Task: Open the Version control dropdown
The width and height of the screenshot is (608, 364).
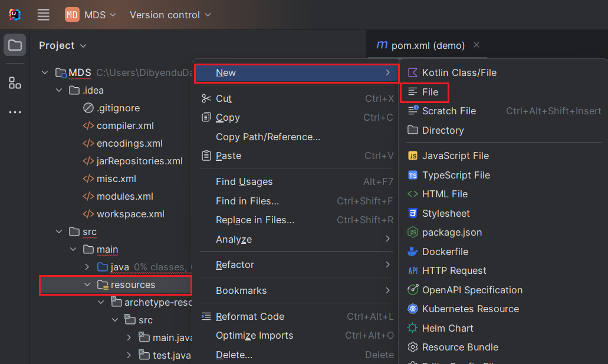Action: tap(170, 15)
